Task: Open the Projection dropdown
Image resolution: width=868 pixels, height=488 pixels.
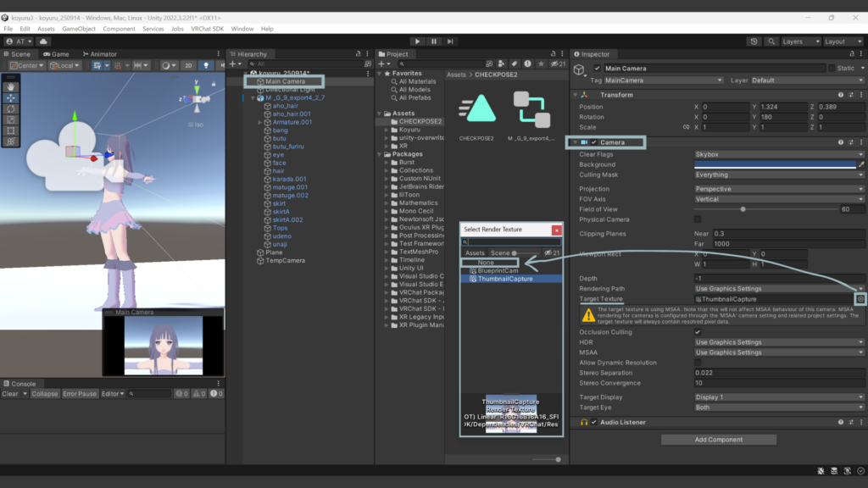Action: (778, 189)
